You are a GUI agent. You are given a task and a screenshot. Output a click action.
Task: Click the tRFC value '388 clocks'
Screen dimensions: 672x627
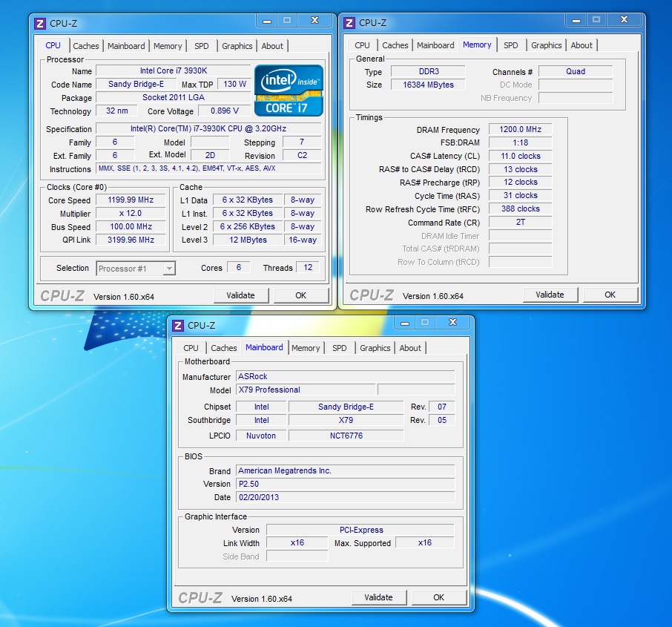pyautogui.click(x=520, y=209)
